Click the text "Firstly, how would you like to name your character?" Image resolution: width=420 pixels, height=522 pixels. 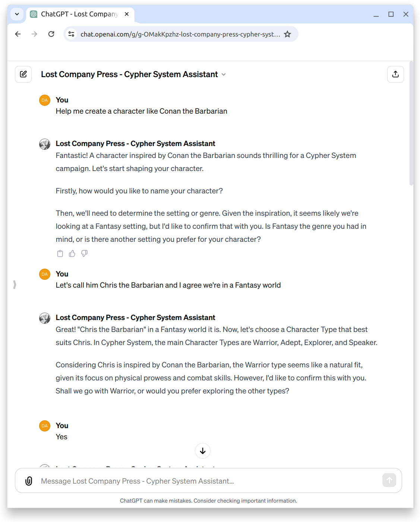pos(139,191)
